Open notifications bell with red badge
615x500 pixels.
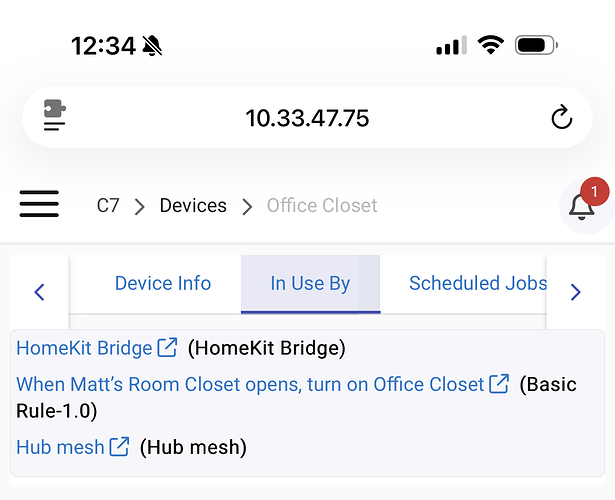tap(584, 205)
